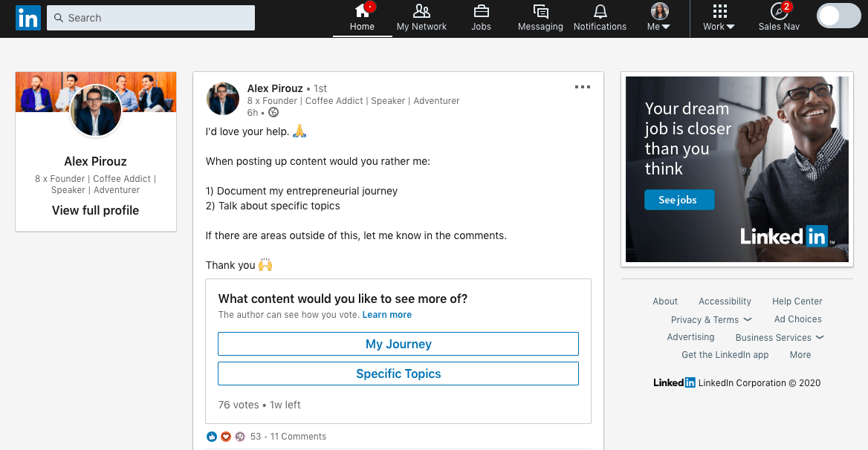Open the Notifications bell icon
Screen dimensions: 868x450
[x=600, y=11]
